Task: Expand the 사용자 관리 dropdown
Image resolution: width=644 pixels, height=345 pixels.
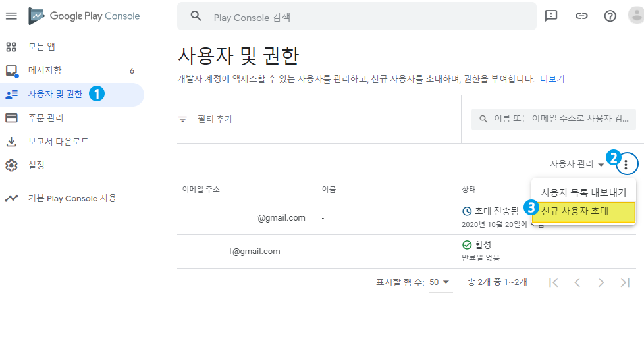Action: [x=577, y=164]
